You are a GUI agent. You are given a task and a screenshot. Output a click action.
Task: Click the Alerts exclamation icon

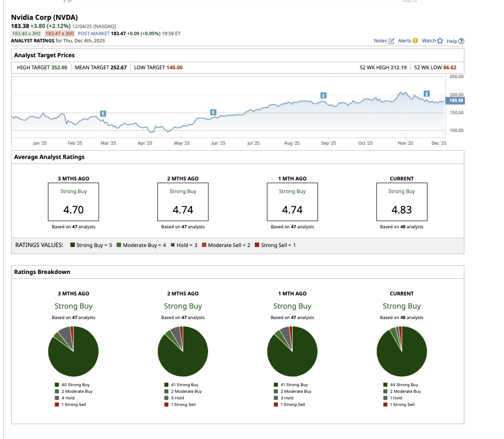415,41
